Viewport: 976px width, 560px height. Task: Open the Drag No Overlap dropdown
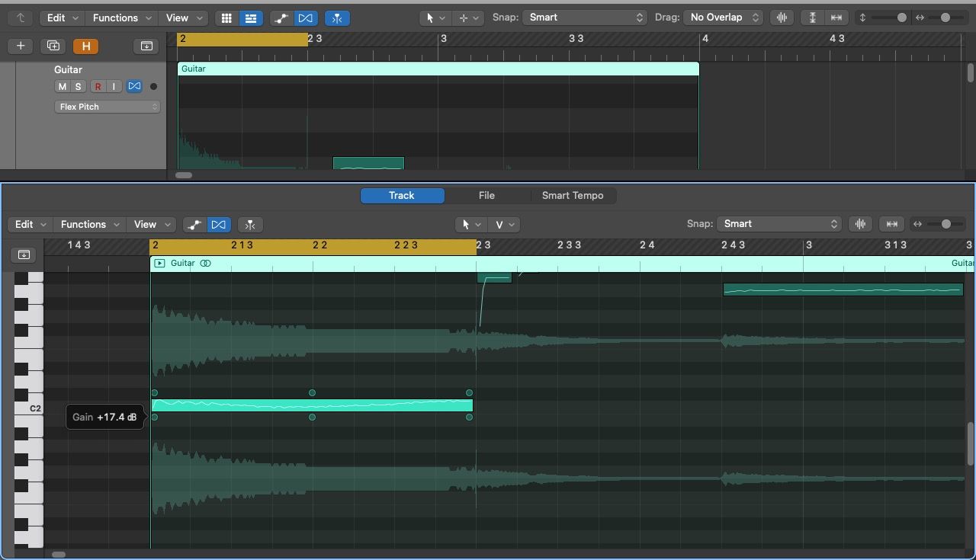pos(722,17)
